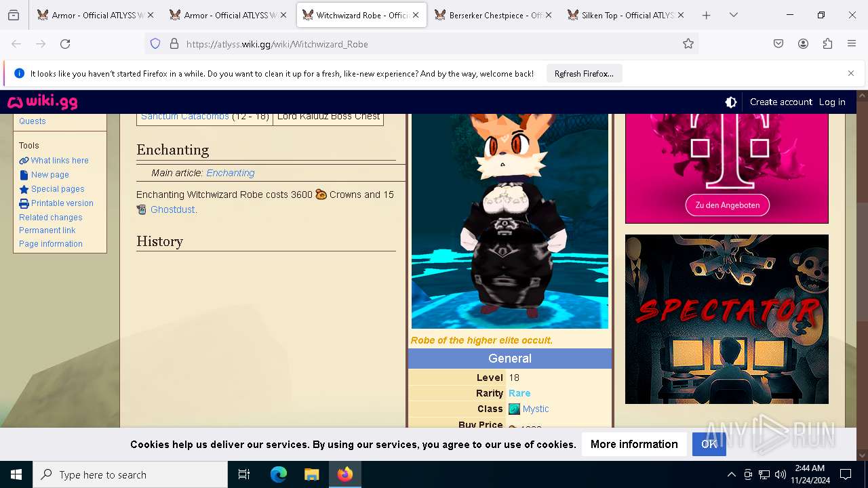Open What links here tool

tap(59, 161)
